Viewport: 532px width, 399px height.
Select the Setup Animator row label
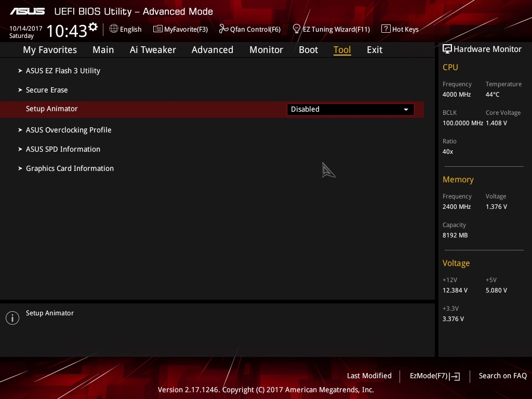coord(52,109)
